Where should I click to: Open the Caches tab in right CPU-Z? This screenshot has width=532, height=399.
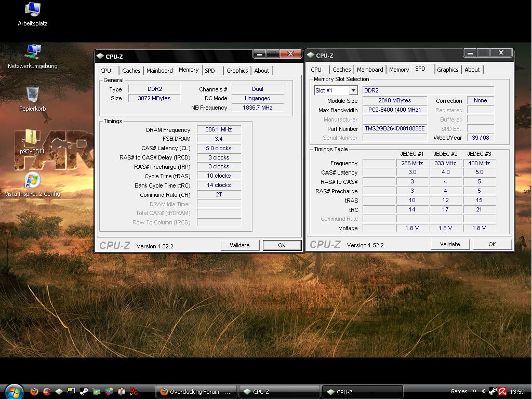[x=341, y=70]
